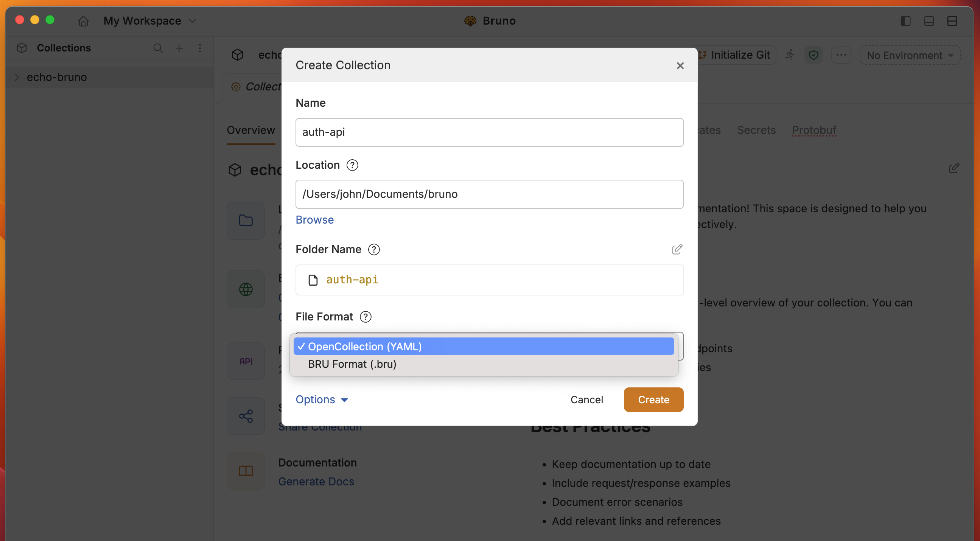
Task: Edit the collection Name field
Action: pos(489,132)
